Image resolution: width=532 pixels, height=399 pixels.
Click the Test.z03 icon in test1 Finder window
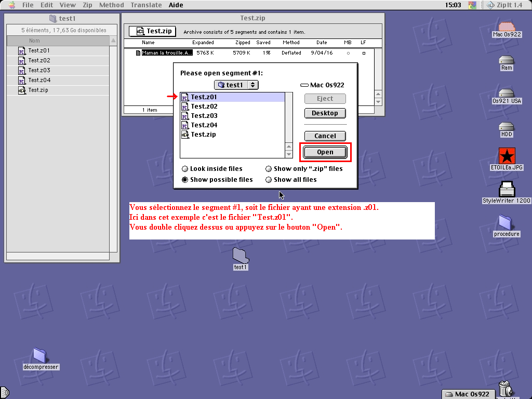(22, 71)
